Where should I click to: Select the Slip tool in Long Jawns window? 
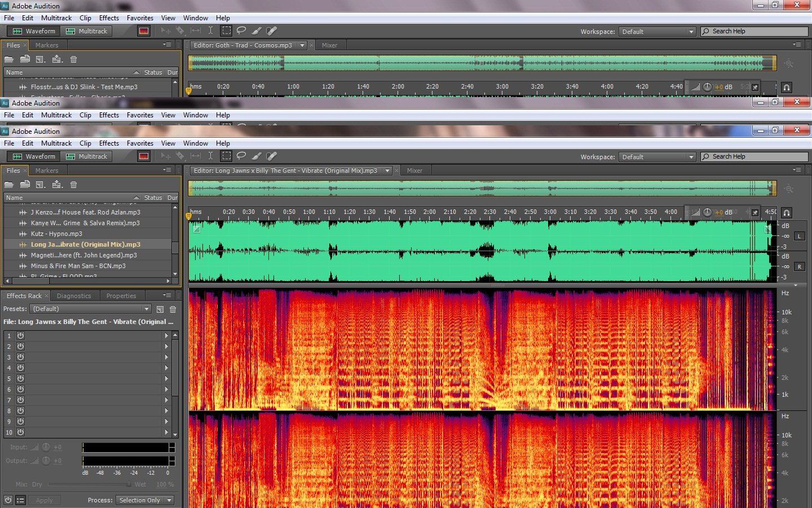196,156
